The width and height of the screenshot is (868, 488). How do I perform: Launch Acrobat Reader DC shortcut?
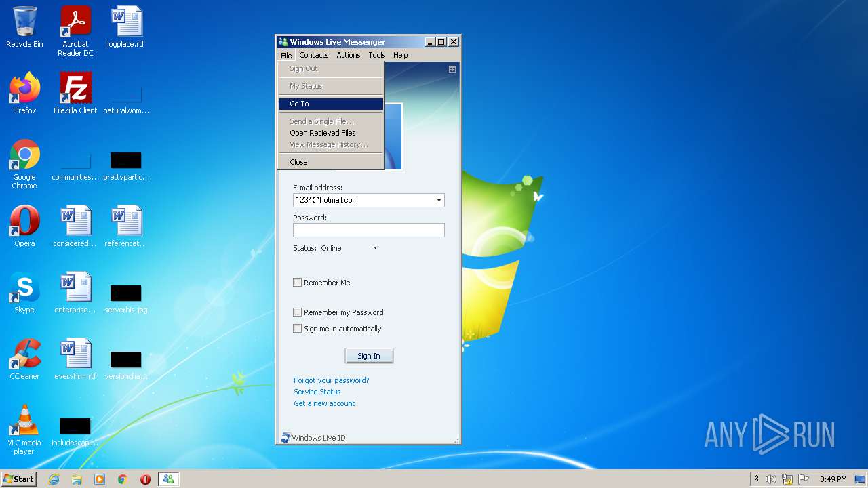(75, 31)
